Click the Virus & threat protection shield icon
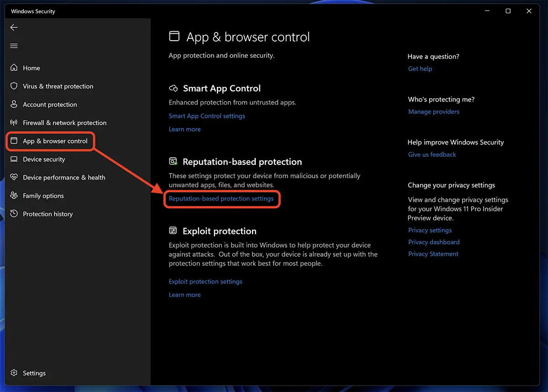 point(14,86)
